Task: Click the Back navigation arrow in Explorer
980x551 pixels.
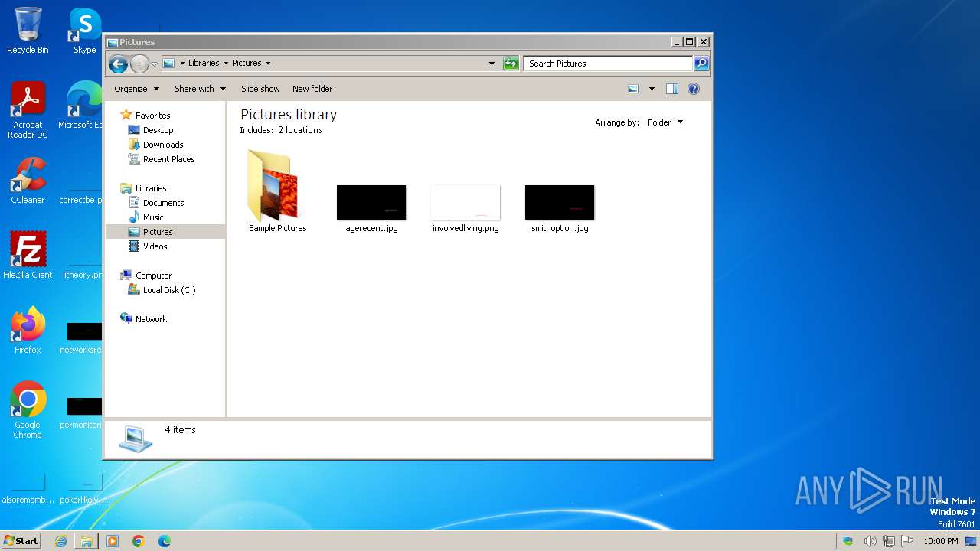Action: (x=118, y=64)
